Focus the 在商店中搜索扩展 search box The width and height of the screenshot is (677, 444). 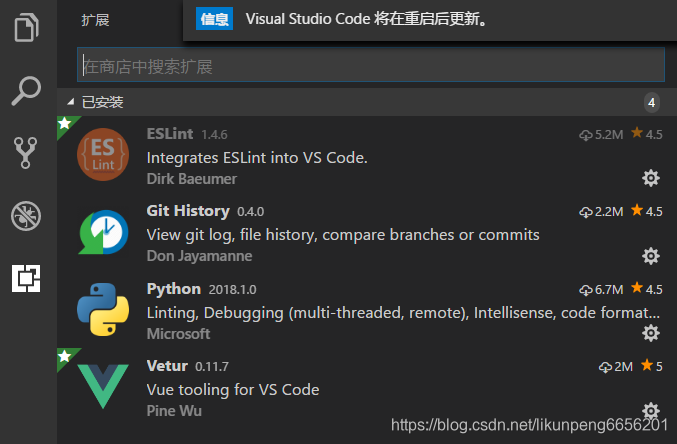click(x=370, y=65)
